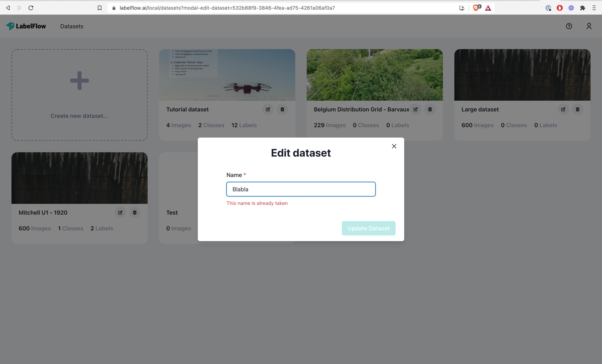The image size is (602, 364).
Task: Bookmark this page via star icon
Action: click(x=99, y=8)
